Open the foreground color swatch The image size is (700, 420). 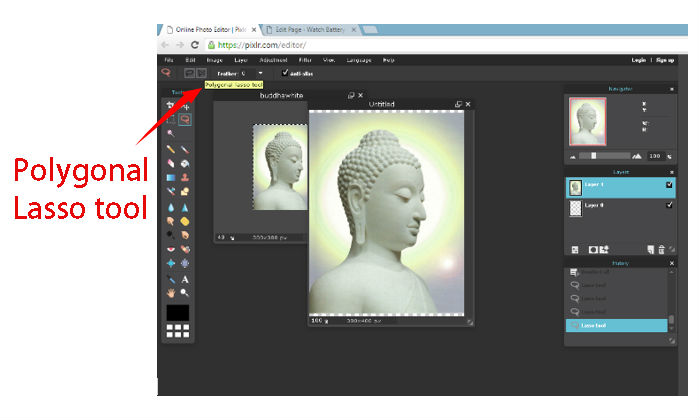click(x=178, y=312)
